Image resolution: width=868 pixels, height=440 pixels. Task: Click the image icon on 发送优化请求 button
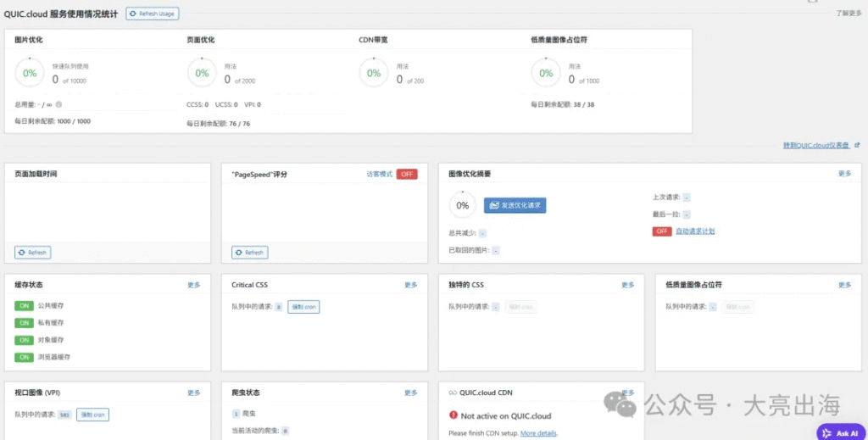(494, 205)
